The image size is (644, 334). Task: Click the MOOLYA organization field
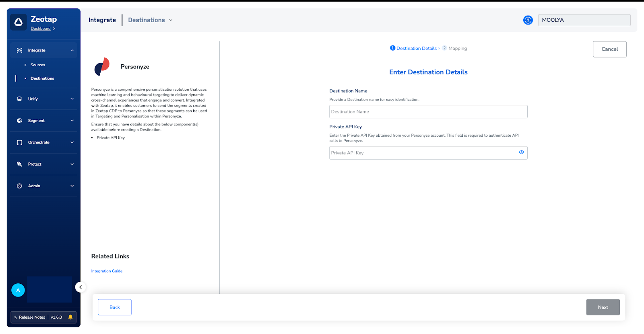tap(584, 20)
